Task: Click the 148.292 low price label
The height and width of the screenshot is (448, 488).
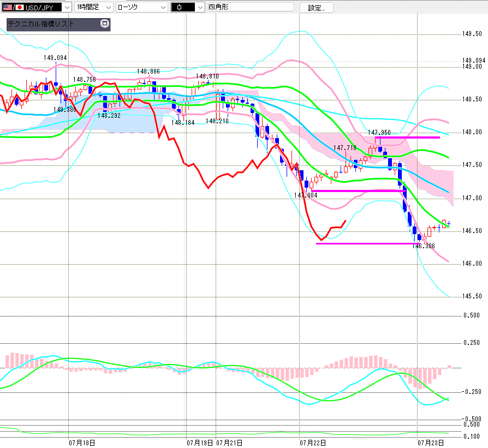Action: [x=109, y=116]
